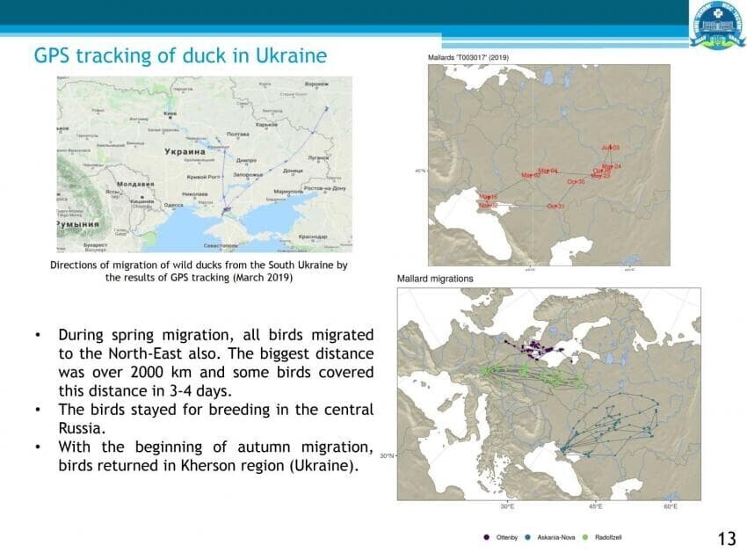The height and width of the screenshot is (560, 747).
Task: Click the '30°N' latitude axis label
Action: coord(387,455)
